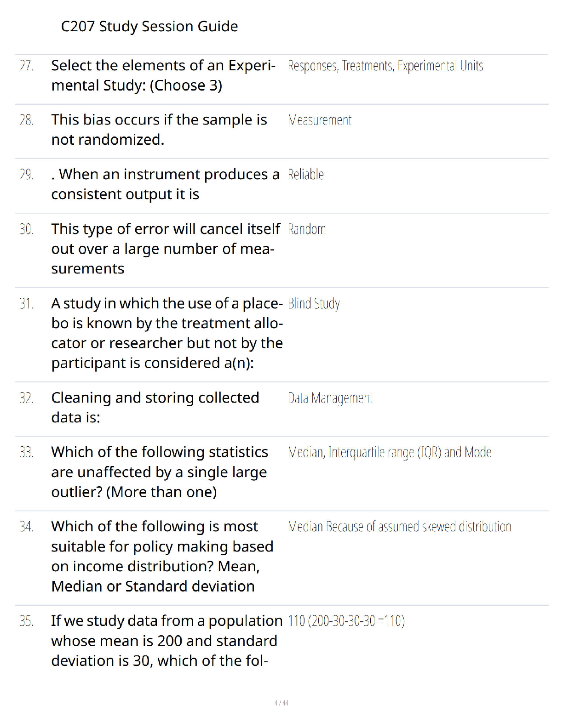Select question 34 about income distribution policy
This screenshot has width=563, height=728.
[162, 557]
